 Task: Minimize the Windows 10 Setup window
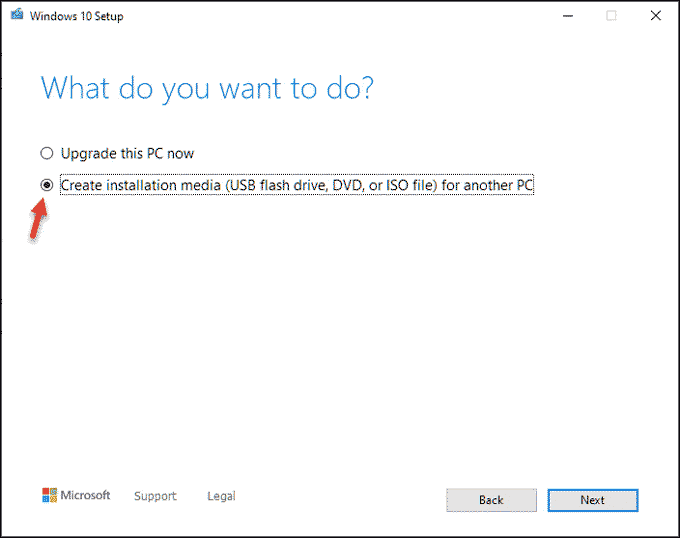click(x=568, y=16)
